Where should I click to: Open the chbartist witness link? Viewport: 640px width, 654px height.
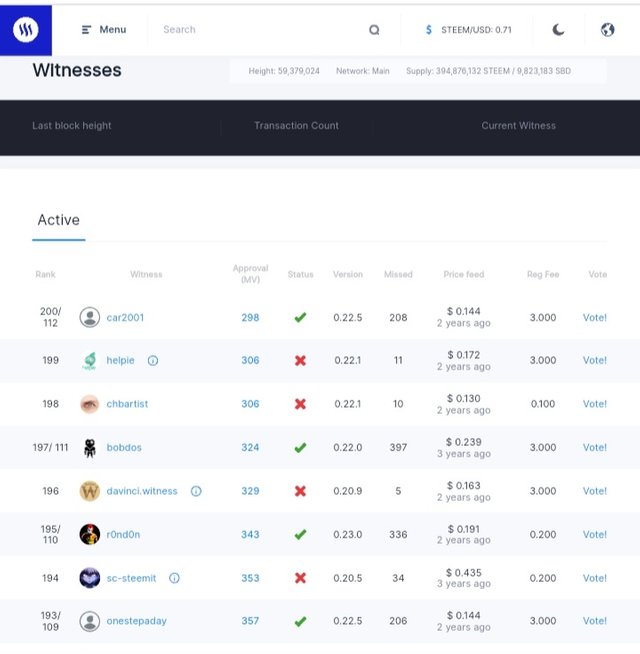tap(127, 404)
